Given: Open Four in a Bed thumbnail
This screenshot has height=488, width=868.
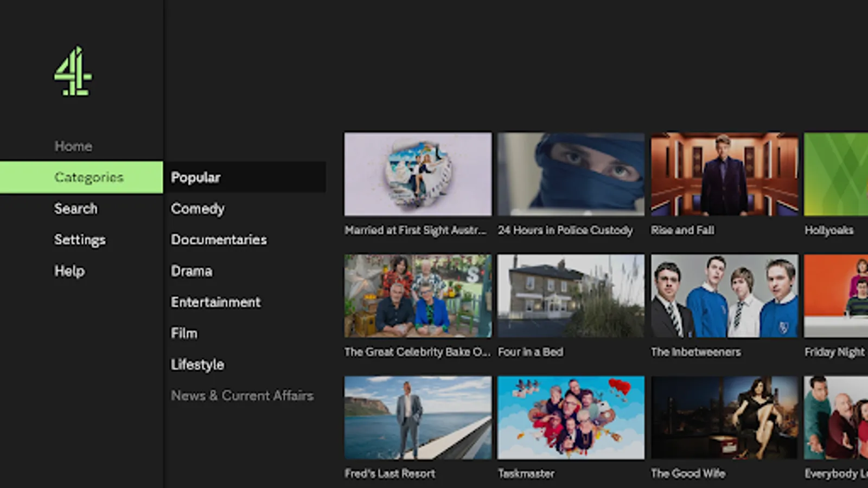Looking at the screenshot, I should coord(571,296).
